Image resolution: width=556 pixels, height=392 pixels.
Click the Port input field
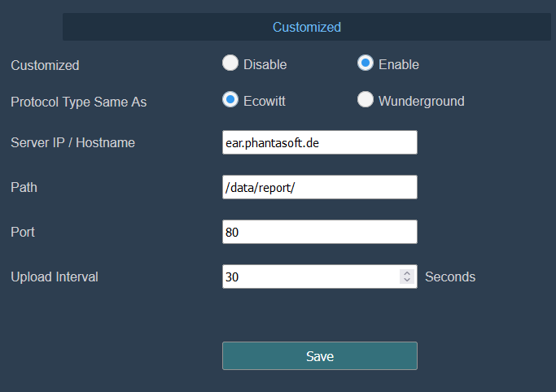coord(320,232)
